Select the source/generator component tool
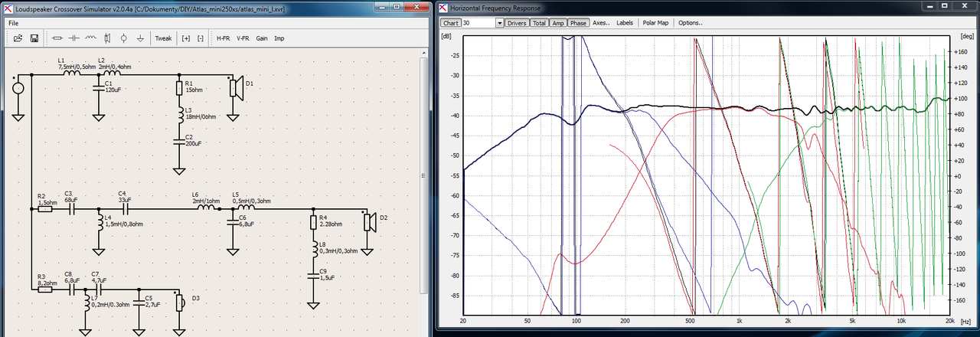The image size is (980, 337). [x=123, y=38]
